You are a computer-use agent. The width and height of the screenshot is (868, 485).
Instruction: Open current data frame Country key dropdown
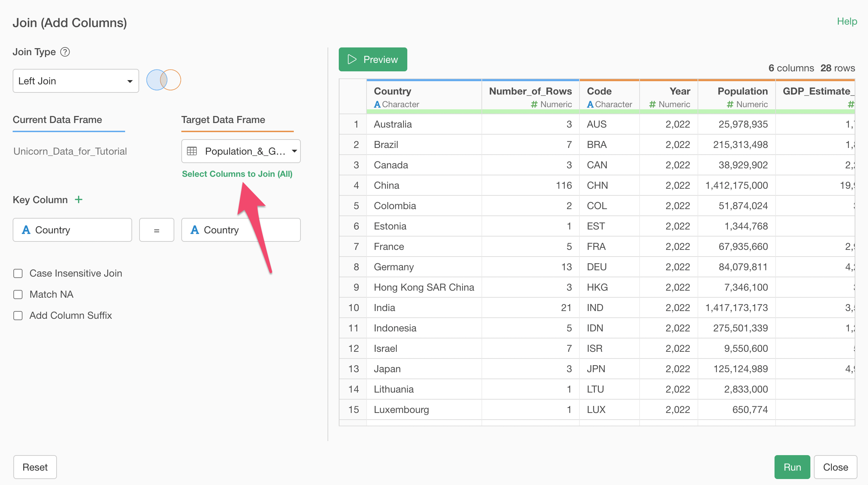pyautogui.click(x=72, y=230)
